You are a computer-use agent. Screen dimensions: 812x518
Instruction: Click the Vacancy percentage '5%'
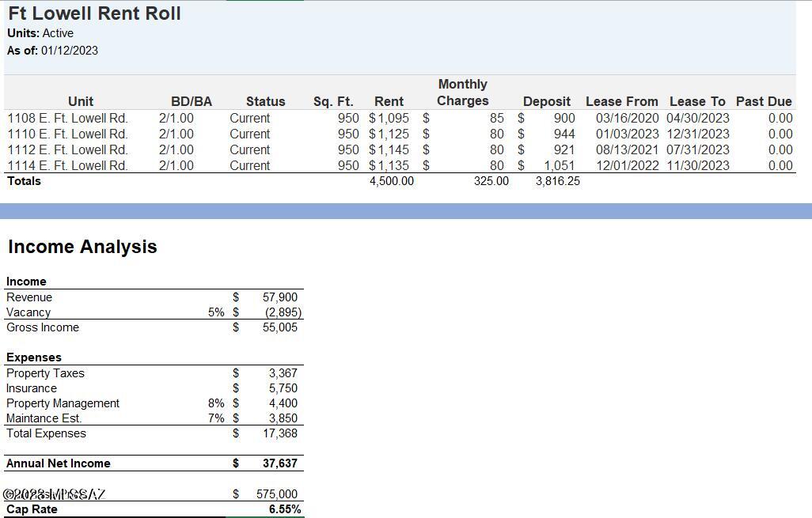[217, 312]
